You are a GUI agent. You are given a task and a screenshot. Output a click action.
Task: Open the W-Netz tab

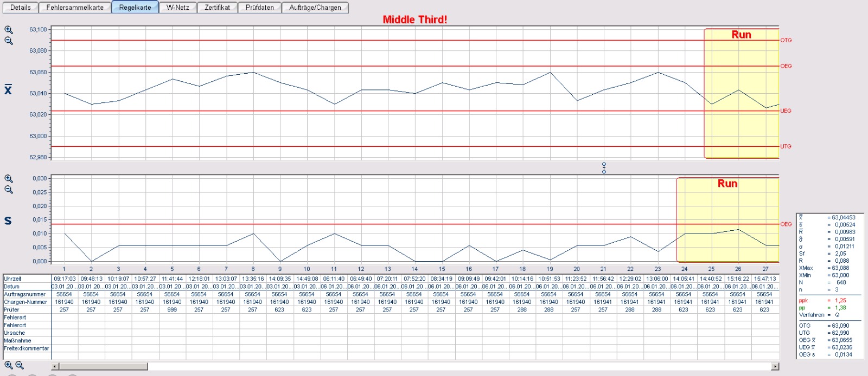178,8
